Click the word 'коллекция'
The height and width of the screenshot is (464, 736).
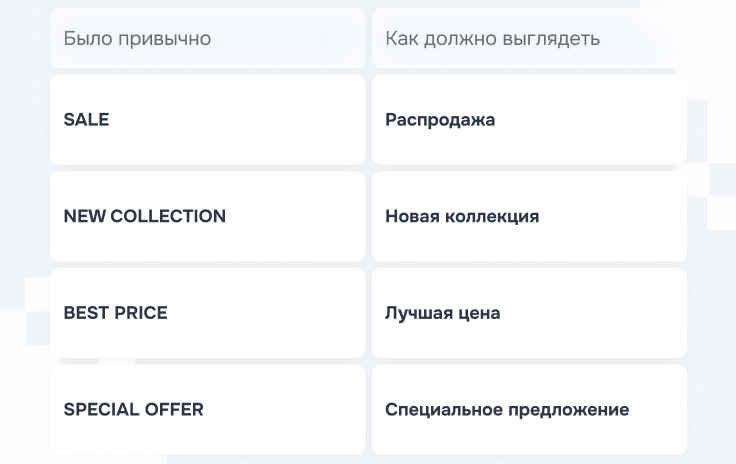point(493,216)
